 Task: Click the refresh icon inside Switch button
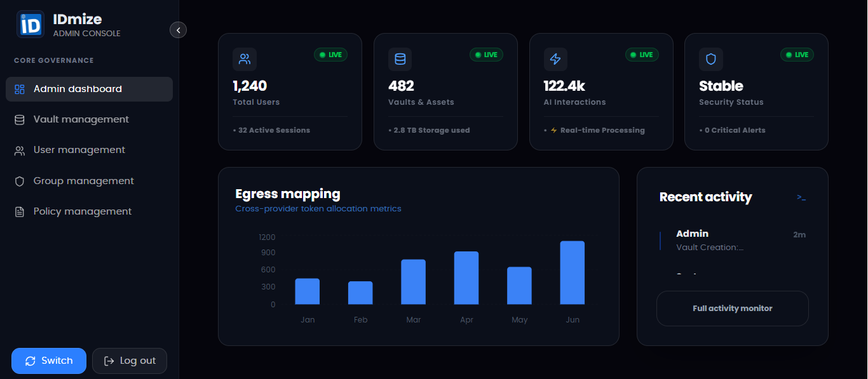tap(30, 361)
